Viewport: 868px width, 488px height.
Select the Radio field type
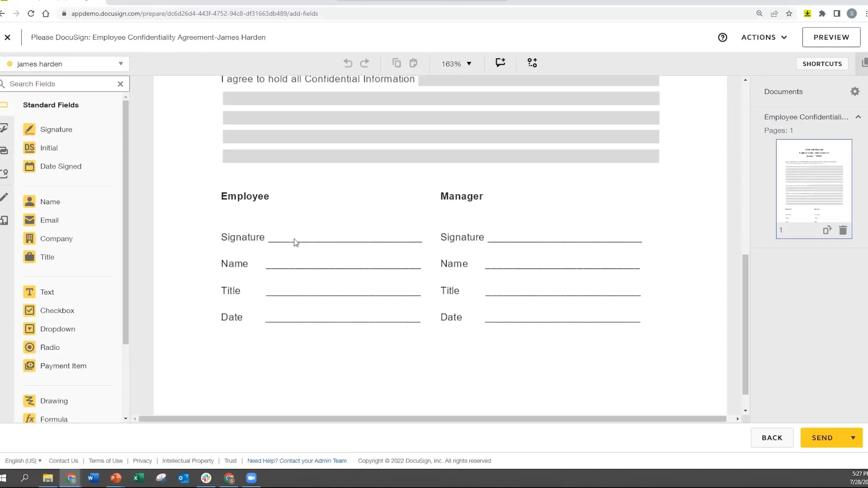coord(50,347)
